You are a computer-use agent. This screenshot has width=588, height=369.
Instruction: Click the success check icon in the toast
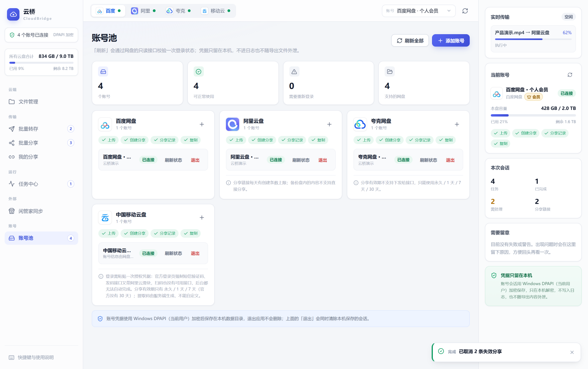[441, 351]
